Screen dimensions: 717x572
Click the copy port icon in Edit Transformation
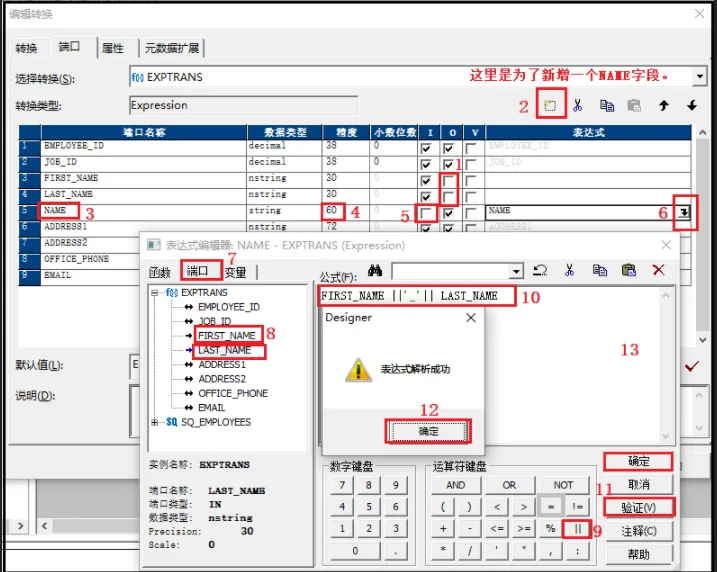click(x=607, y=106)
